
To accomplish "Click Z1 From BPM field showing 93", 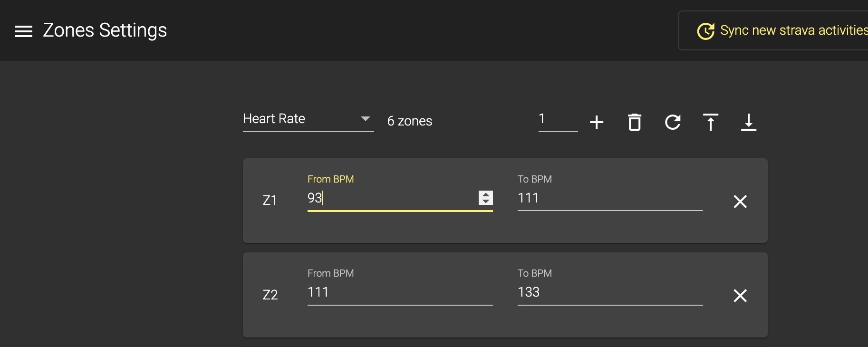I will [390, 198].
